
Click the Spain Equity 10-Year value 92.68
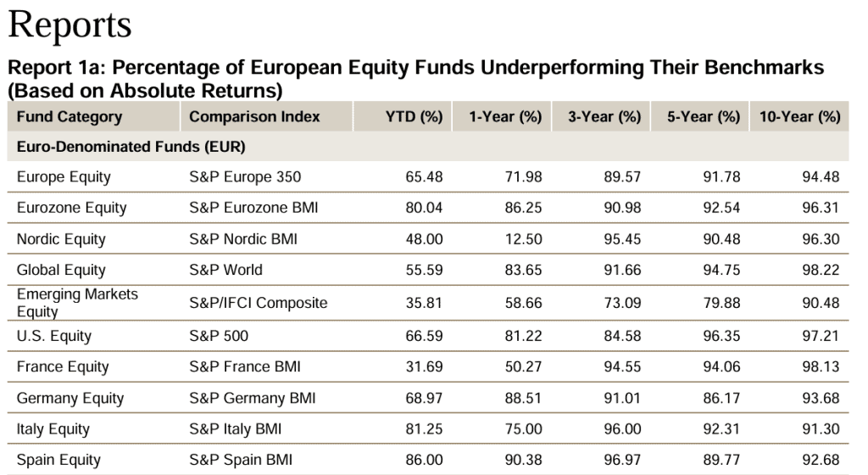coord(821,461)
